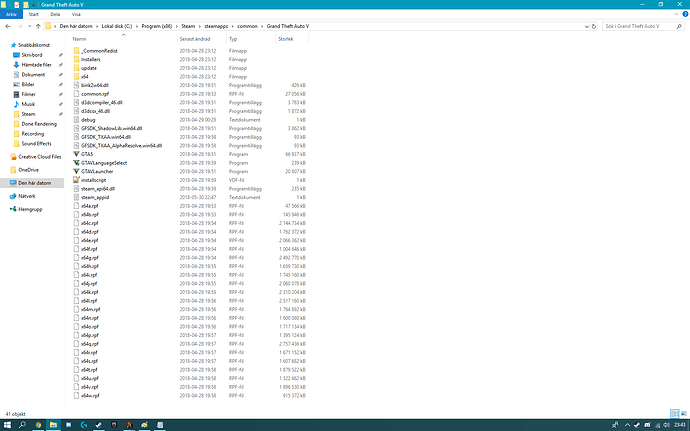Open Skrivbord in the sidebar
This screenshot has width=690, height=431.
(32, 55)
